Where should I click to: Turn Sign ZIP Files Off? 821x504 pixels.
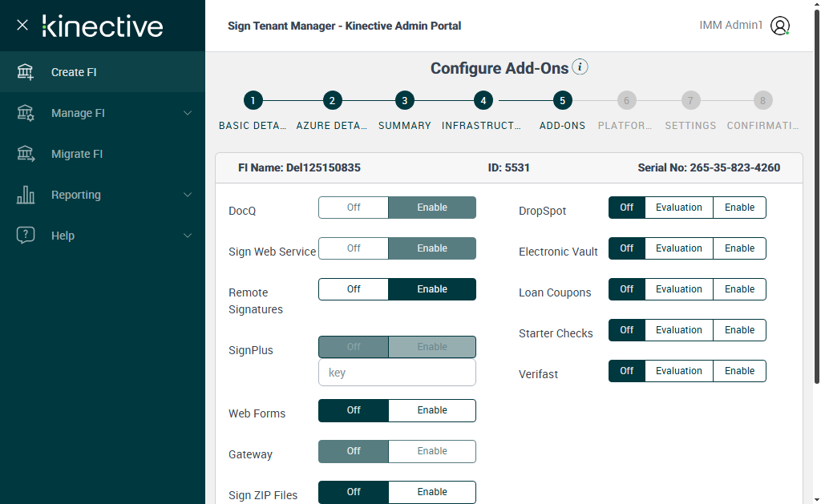point(354,492)
